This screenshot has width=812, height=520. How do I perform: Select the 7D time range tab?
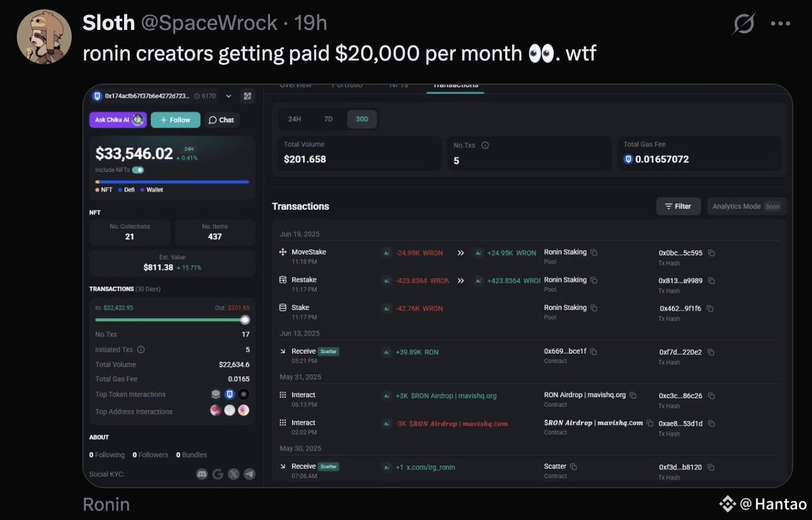point(328,119)
